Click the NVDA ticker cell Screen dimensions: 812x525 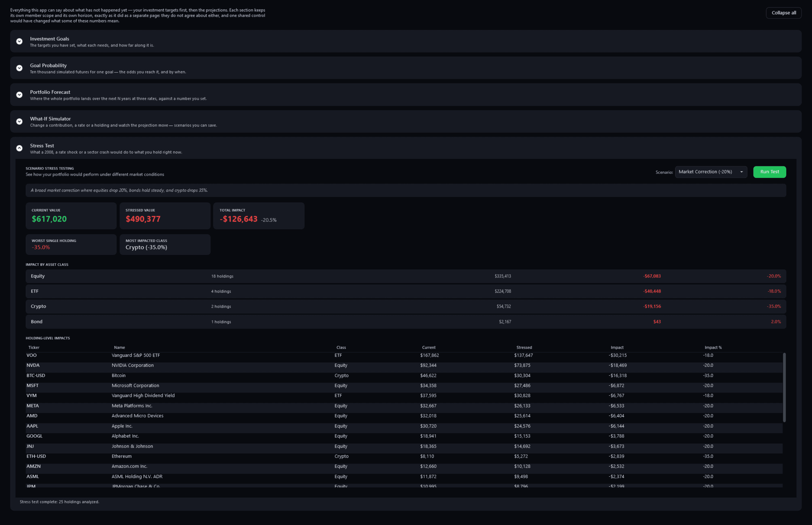click(x=33, y=365)
